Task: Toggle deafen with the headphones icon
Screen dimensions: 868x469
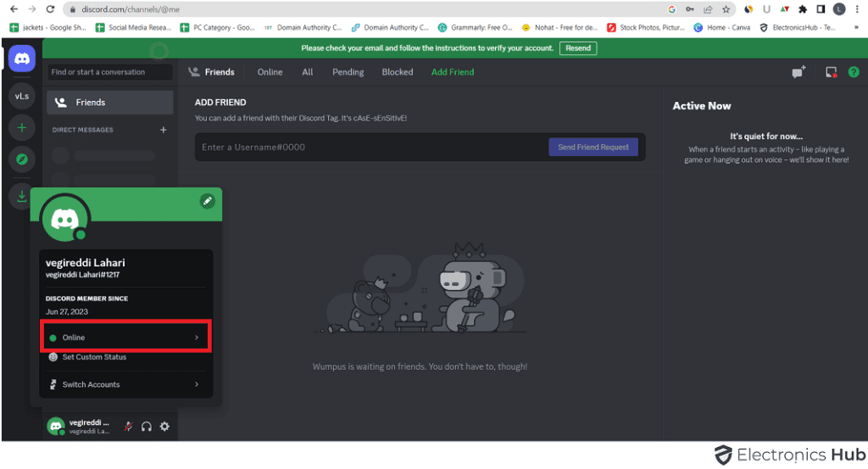Action: [x=146, y=427]
